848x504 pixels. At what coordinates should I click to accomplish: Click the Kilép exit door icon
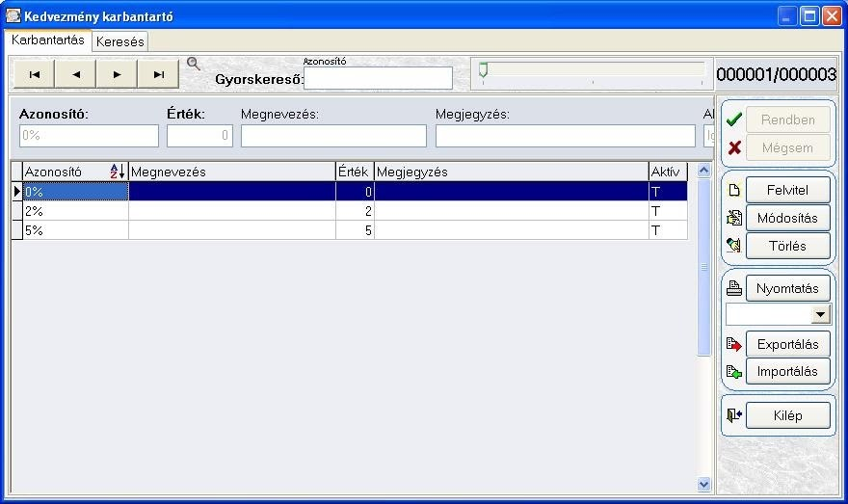click(734, 415)
